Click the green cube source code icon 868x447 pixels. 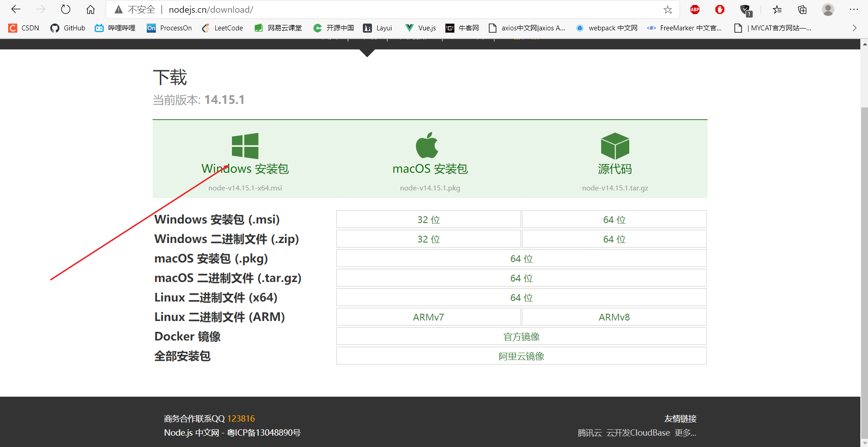coord(615,146)
